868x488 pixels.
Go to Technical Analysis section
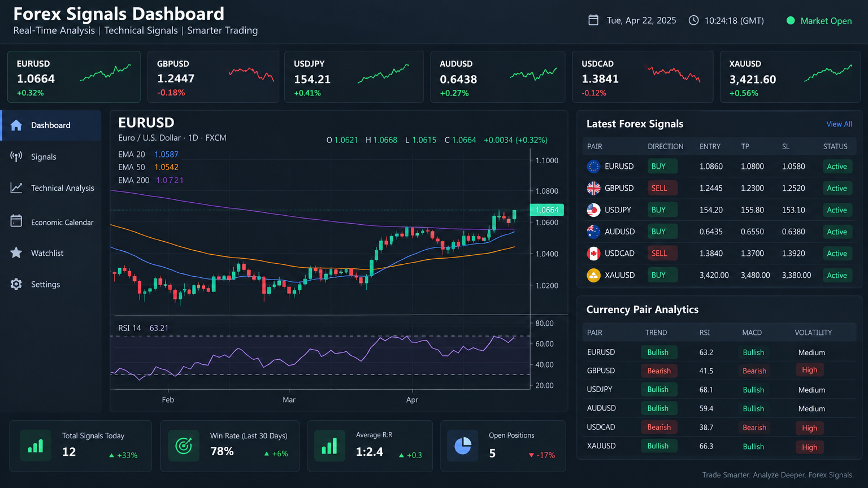point(51,188)
